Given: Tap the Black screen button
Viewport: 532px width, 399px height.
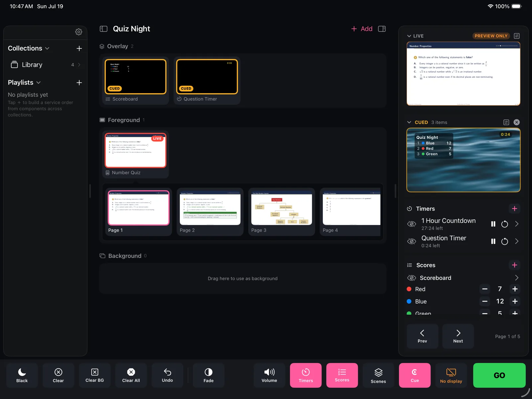Looking at the screenshot, I should 22,375.
